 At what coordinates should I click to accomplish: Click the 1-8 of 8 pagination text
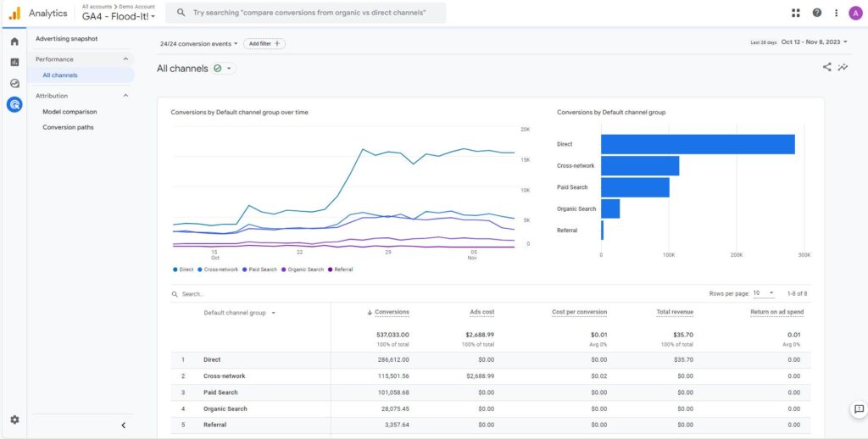tap(797, 293)
